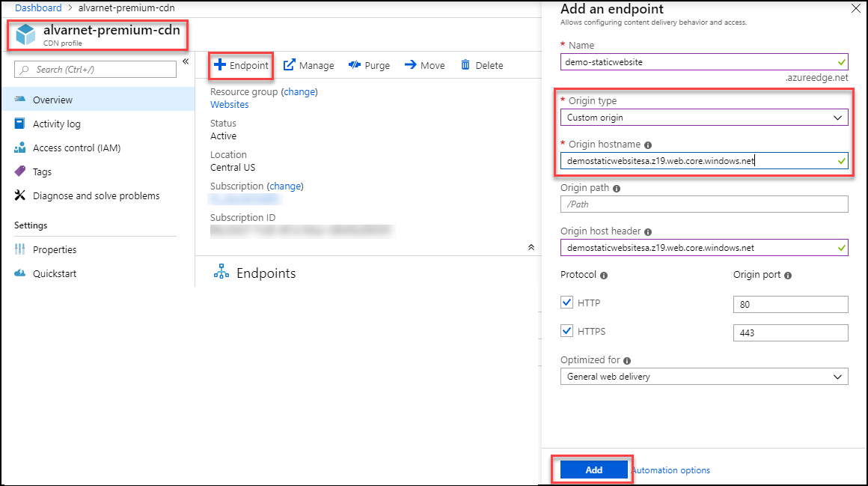The height and width of the screenshot is (486, 868).
Task: Open Properties under Settings
Action: 98,249
